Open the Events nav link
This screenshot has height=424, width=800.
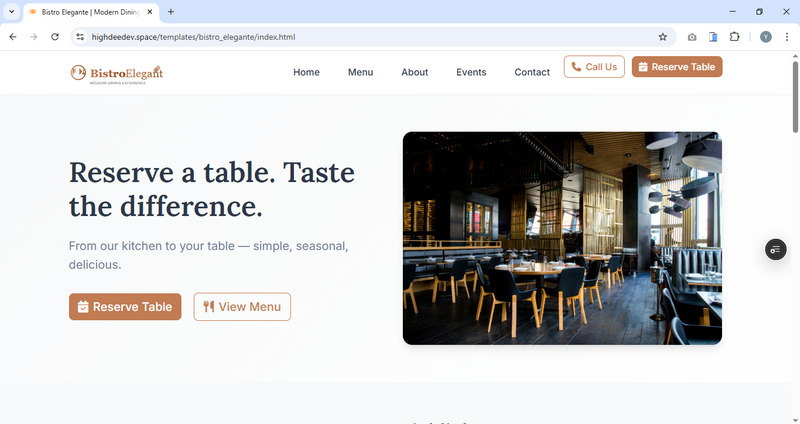pos(471,72)
